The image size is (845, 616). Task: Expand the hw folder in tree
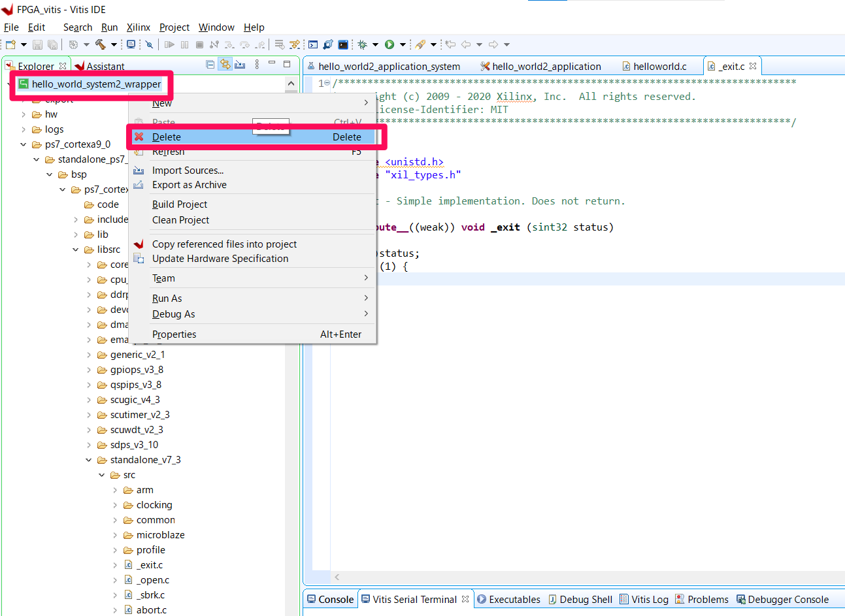tap(24, 114)
